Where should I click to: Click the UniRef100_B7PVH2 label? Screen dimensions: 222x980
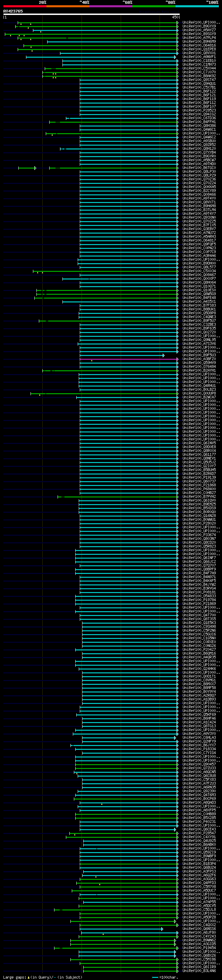[199, 496]
